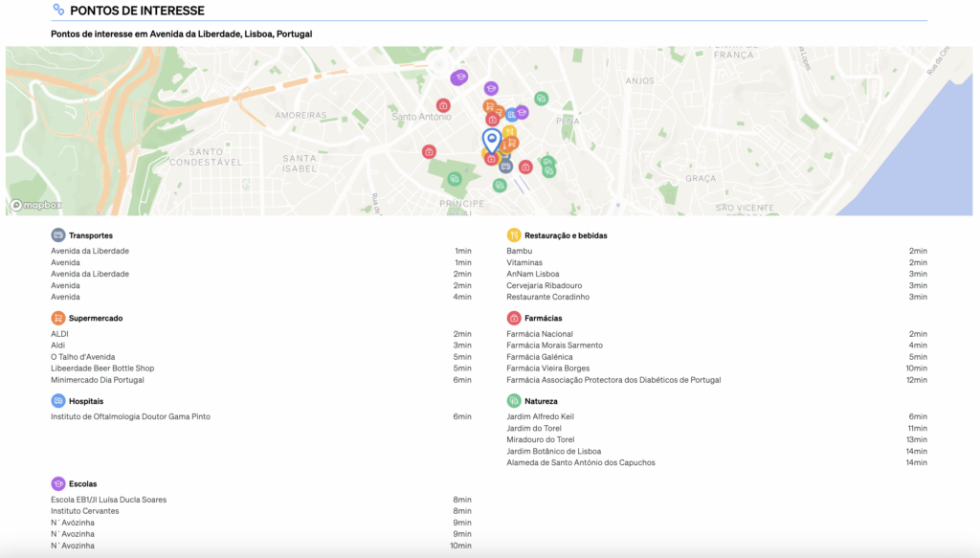Image resolution: width=980 pixels, height=558 pixels.
Task: Select the blue hospital marker on map
Action: tap(512, 114)
